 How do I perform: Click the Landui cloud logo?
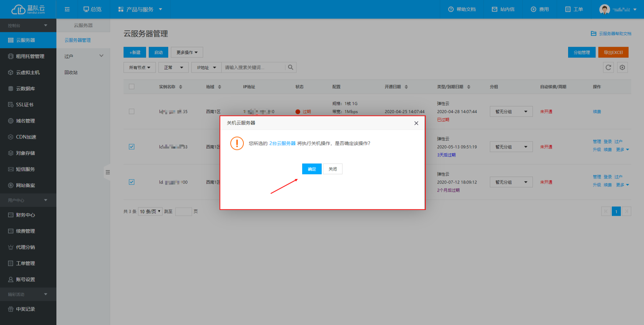pyautogui.click(x=28, y=9)
